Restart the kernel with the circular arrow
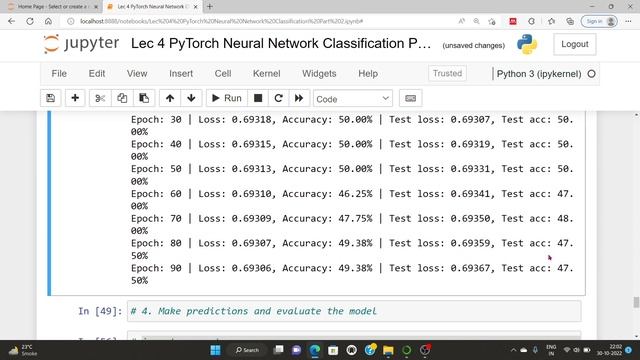This screenshot has width=640, height=360. [x=278, y=98]
